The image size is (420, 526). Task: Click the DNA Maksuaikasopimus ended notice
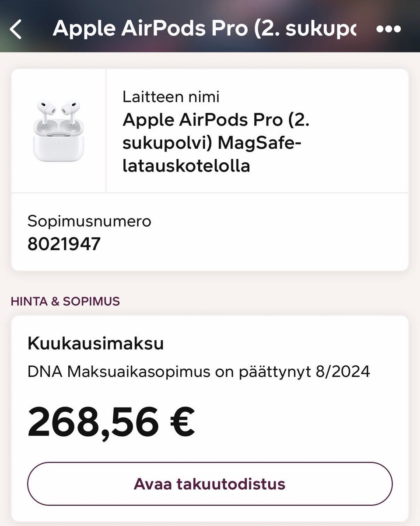[x=199, y=372]
